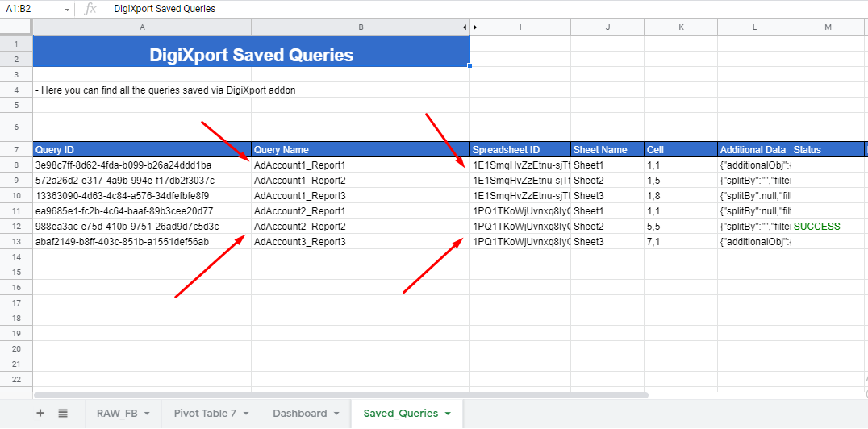The height and width of the screenshot is (429, 868).
Task: Select query ID starting with ea9685e1
Action: (142, 210)
